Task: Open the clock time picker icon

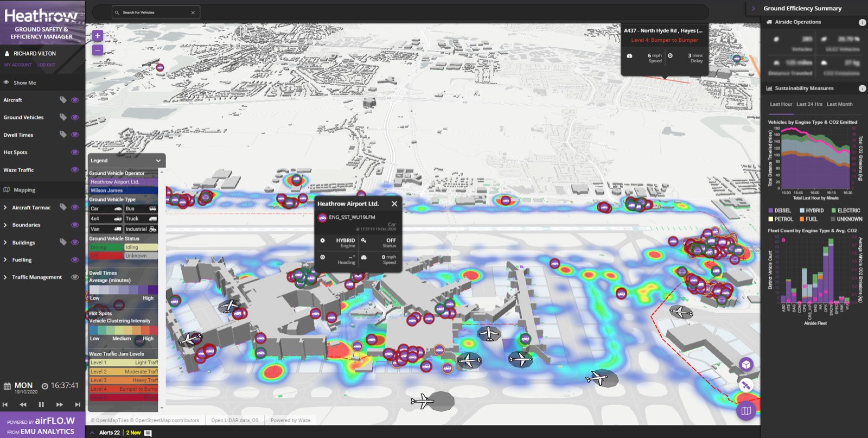Action: tap(45, 386)
